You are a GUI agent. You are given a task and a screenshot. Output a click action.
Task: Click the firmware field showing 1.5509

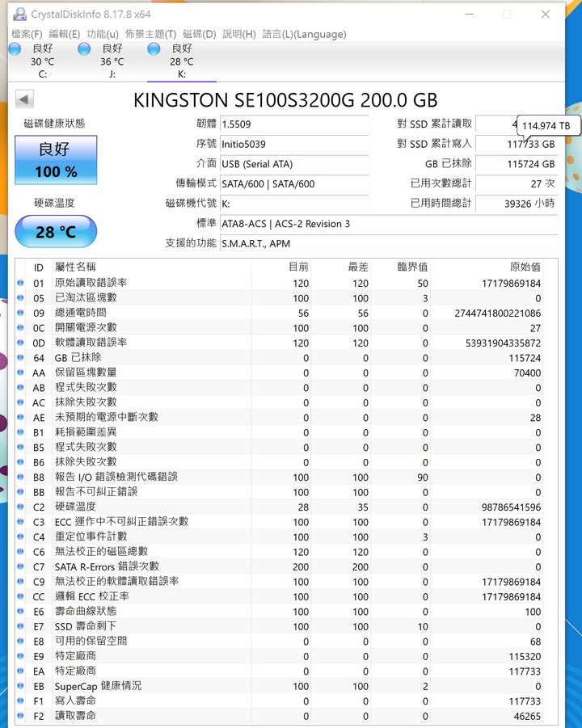coord(294,124)
